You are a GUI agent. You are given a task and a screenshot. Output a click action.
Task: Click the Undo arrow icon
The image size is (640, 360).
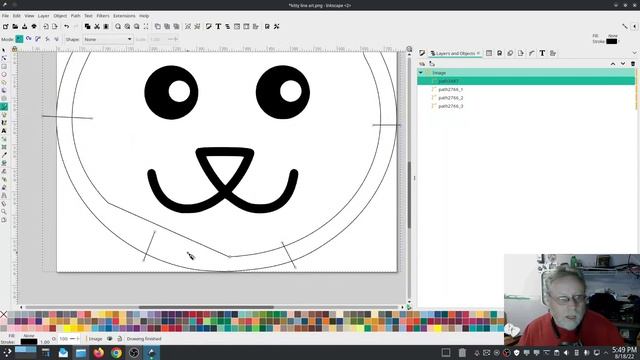[67, 27]
